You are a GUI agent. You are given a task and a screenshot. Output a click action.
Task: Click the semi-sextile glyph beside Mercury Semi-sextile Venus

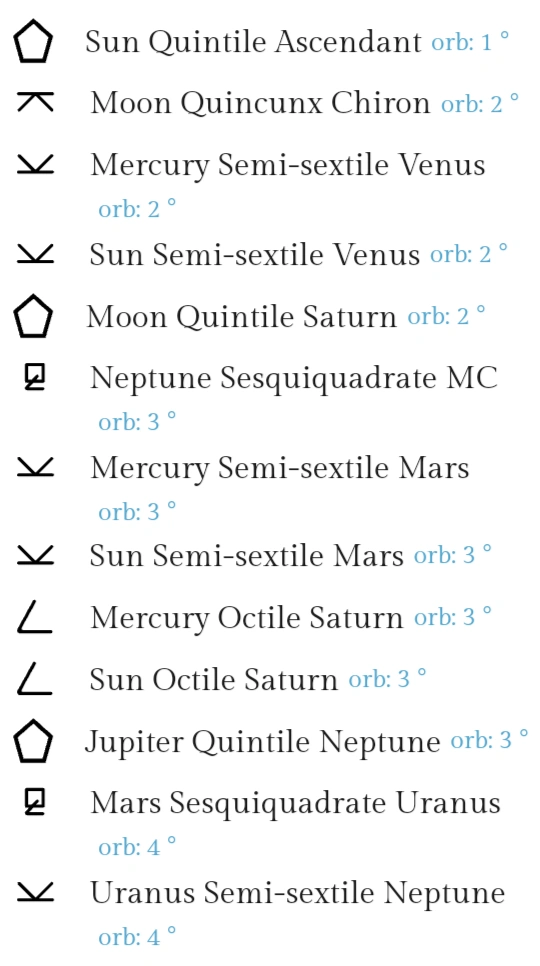click(35, 164)
